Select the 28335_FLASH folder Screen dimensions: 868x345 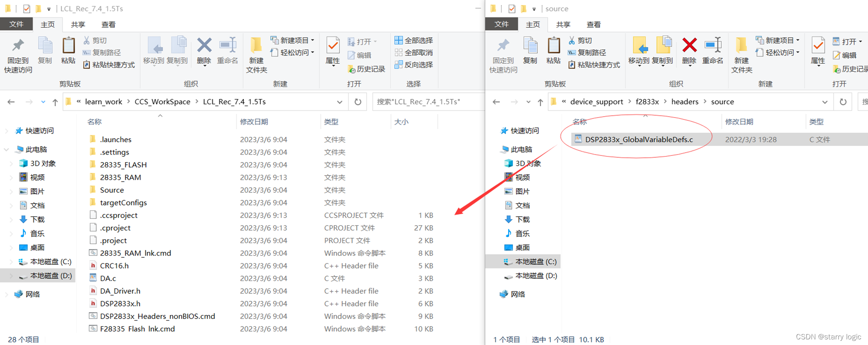(123, 165)
